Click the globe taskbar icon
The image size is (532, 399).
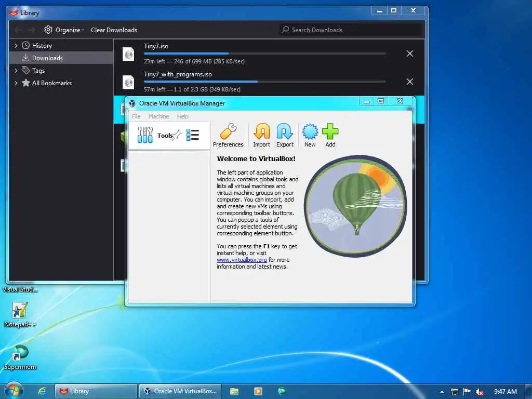click(282, 391)
